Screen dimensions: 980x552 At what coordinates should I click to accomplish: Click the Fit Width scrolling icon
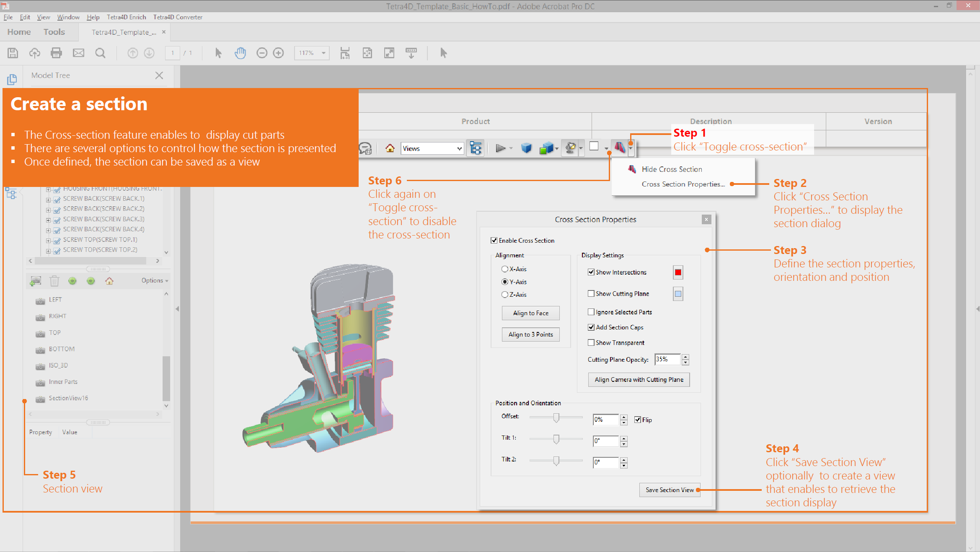[345, 53]
